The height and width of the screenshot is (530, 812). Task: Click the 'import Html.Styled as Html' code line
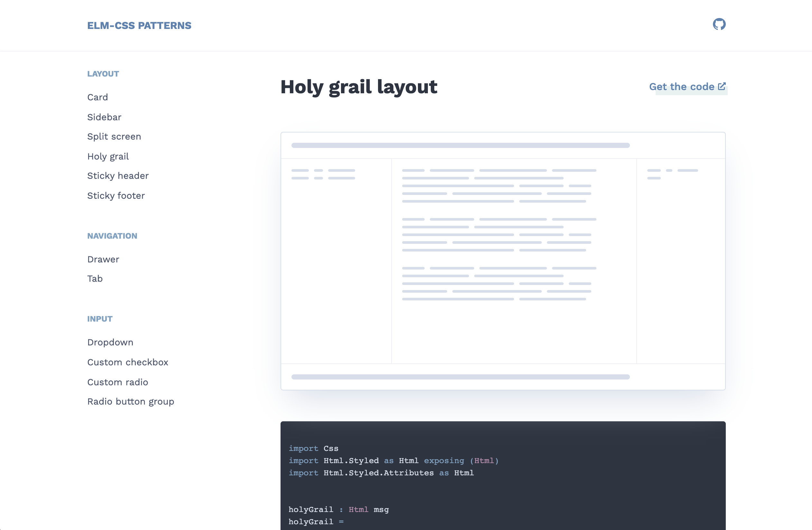coord(393,461)
